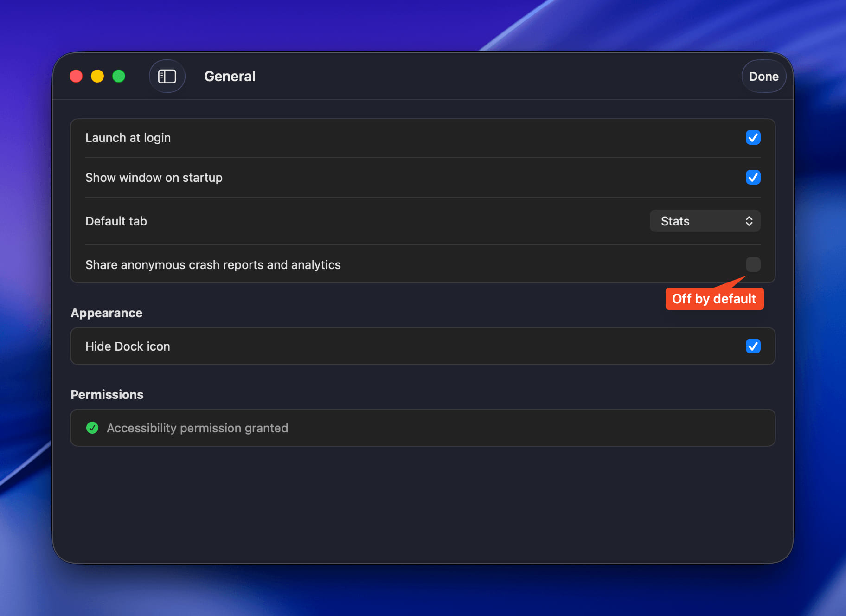Enable anonymous crash reports sharing checkbox
Screen dimensions: 846x616
tap(753, 264)
